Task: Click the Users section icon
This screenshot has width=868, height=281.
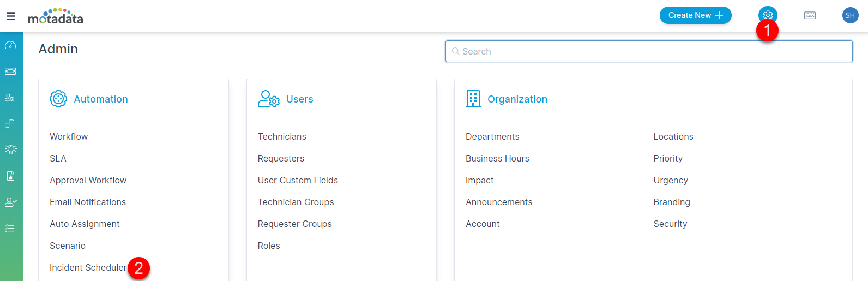Action: coord(268,99)
